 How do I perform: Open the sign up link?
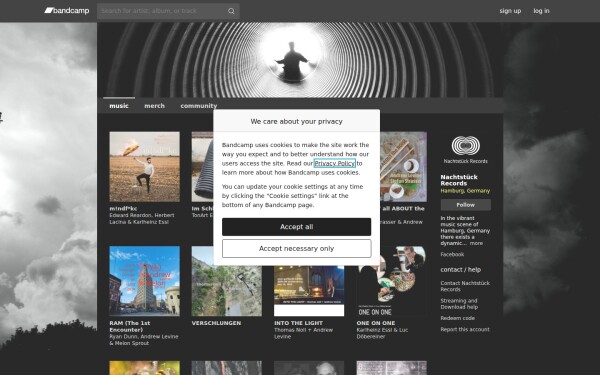(510, 11)
